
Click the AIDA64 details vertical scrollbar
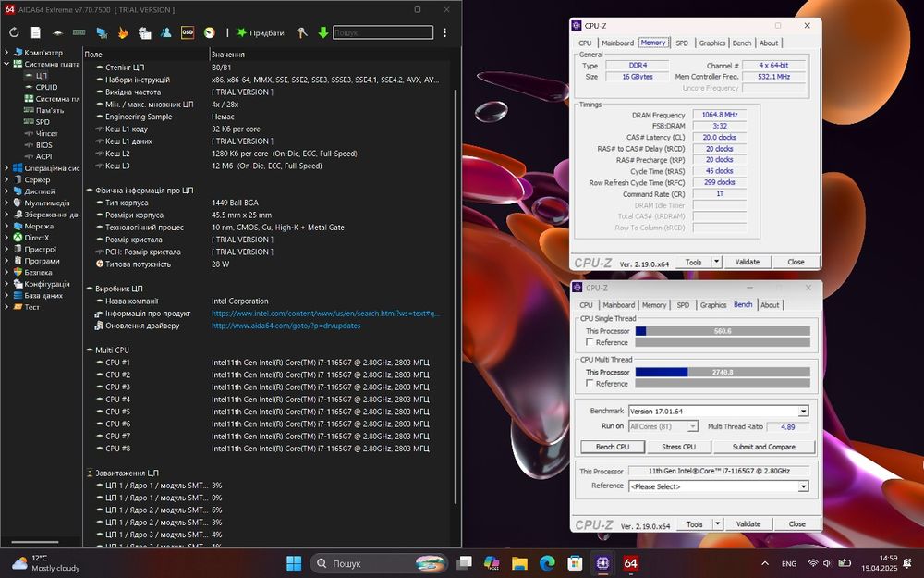coord(456,295)
